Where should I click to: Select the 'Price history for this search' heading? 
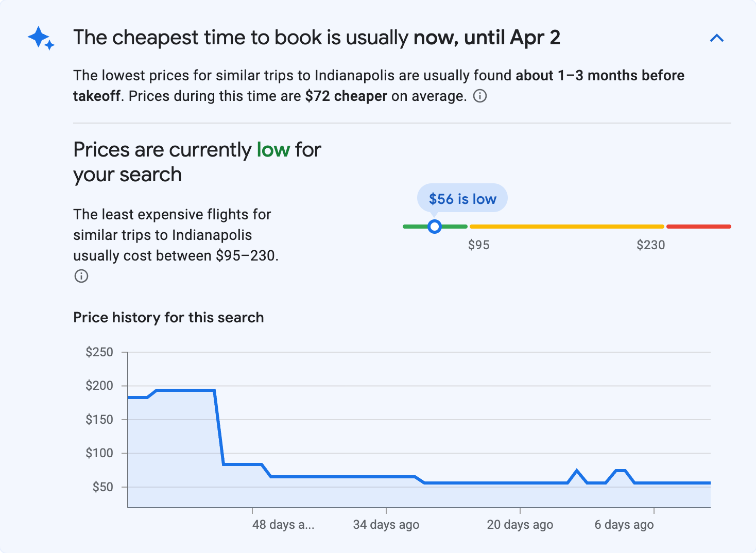tap(168, 317)
